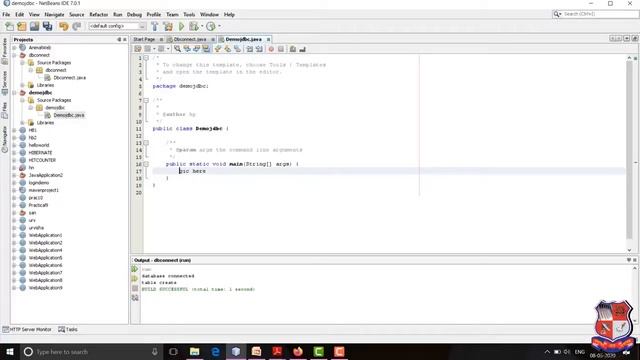Run the project with the green play icon
Screen dimensions: 640x360
pos(182,27)
